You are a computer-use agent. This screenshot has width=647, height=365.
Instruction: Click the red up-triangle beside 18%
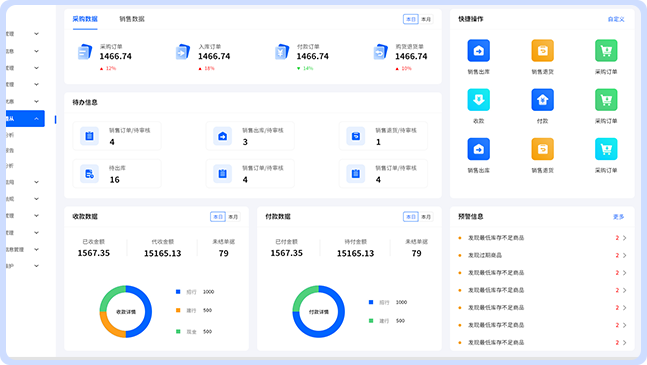point(200,68)
